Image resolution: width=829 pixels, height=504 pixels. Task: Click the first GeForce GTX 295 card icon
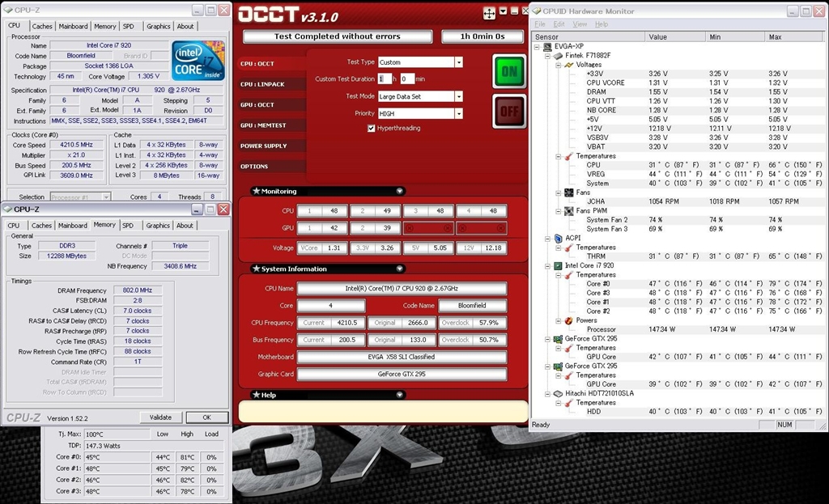tap(558, 339)
